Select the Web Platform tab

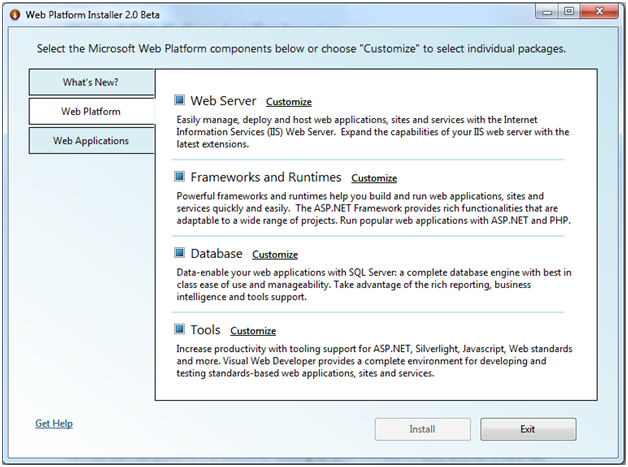(92, 111)
